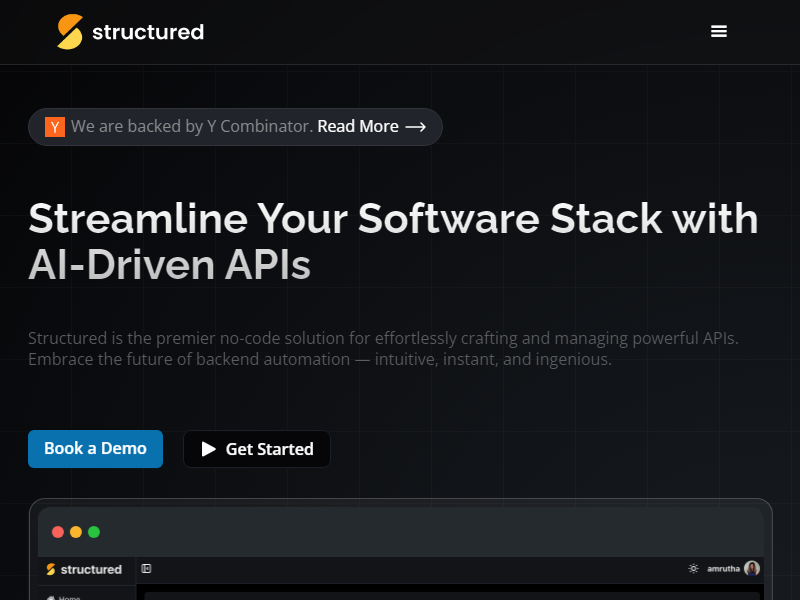Screen dimensions: 800x600
Task: Click the amrutha user avatar
Action: pyautogui.click(x=752, y=568)
